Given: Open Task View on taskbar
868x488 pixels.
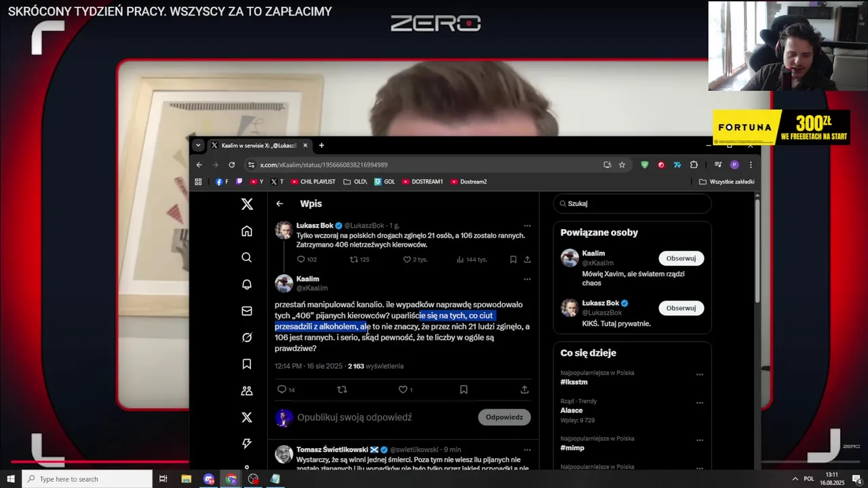Looking at the screenshot, I should point(163,479).
